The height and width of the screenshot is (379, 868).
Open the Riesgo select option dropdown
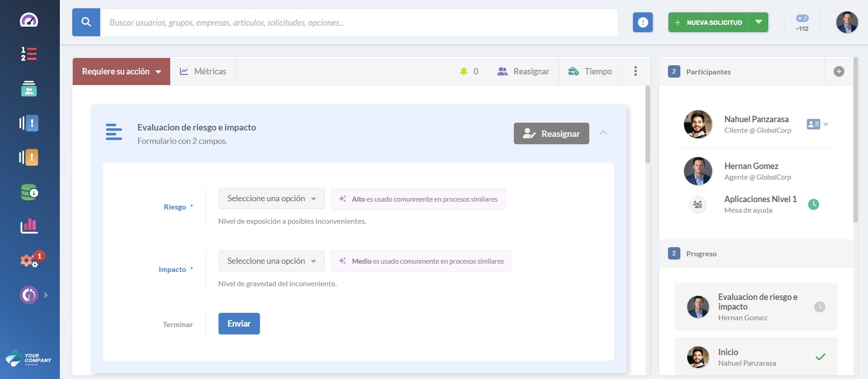(x=271, y=199)
